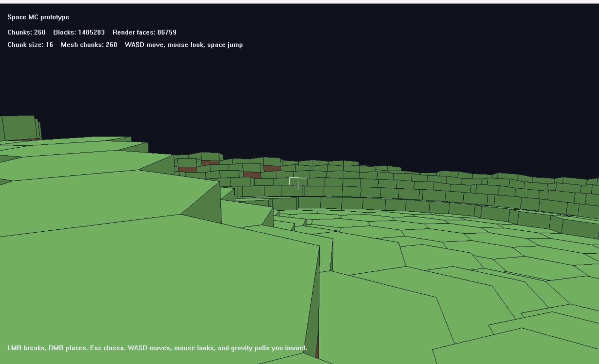599x364 pixels.
Task: Click the "Chunk size: 16" label
Action: pyautogui.click(x=30, y=45)
